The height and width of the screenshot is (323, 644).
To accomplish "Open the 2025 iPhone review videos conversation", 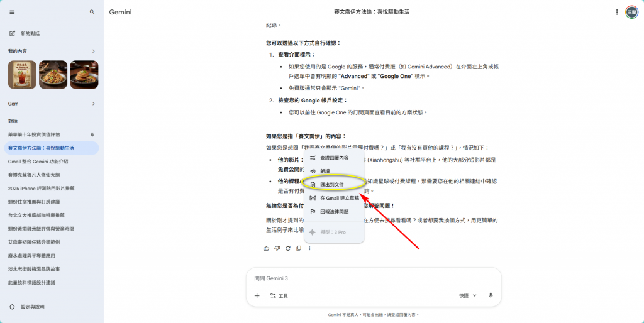I will click(x=52, y=189).
